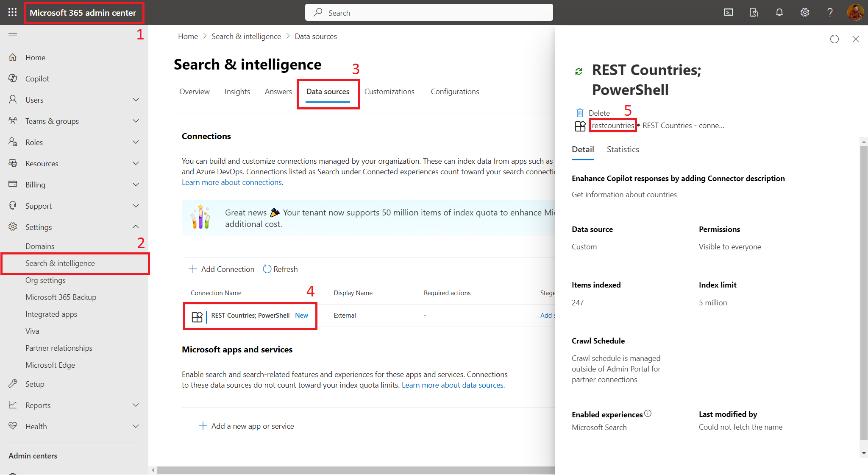The width and height of the screenshot is (868, 475).
Task: Open the Help question mark icon
Action: [830, 12]
